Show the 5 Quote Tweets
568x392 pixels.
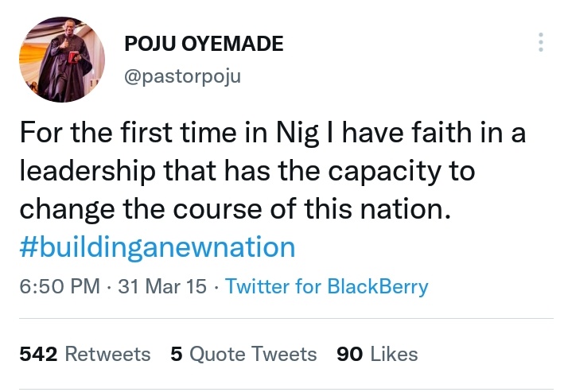(x=243, y=354)
